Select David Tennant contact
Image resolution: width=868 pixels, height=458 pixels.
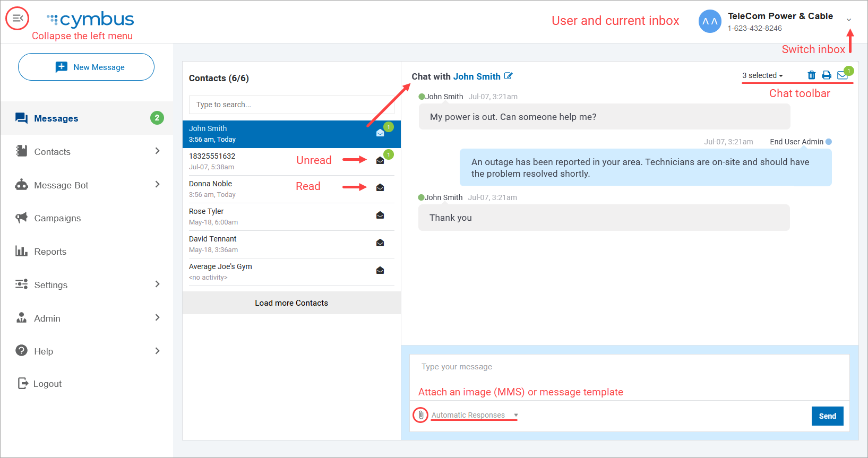(291, 244)
